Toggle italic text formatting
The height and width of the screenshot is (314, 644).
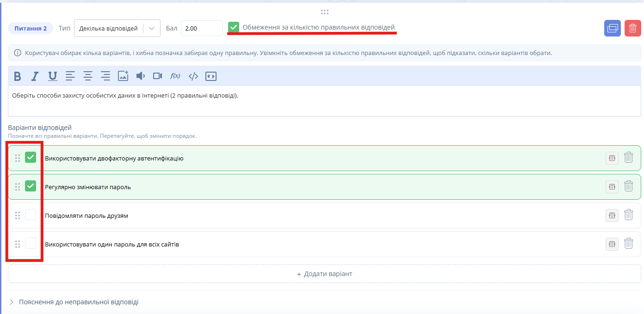point(35,76)
